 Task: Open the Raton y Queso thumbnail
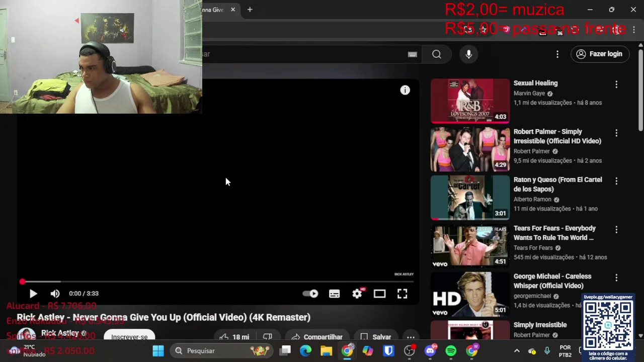pyautogui.click(x=470, y=197)
